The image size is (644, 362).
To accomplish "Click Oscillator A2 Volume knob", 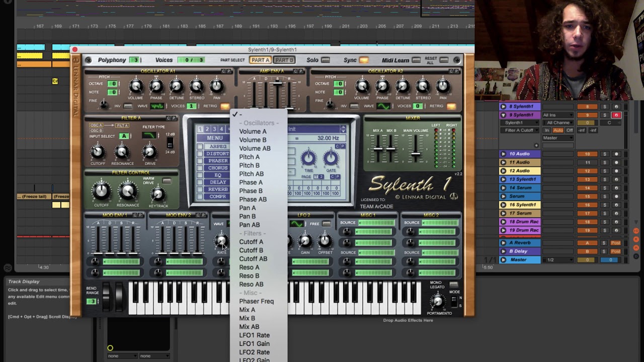I will [362, 86].
